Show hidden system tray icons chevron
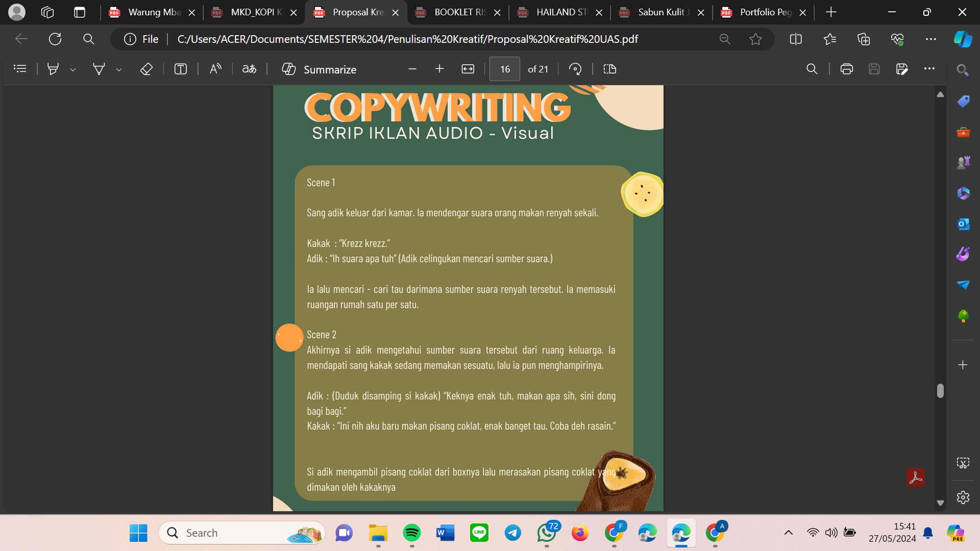This screenshot has height=551, width=980. [788, 532]
